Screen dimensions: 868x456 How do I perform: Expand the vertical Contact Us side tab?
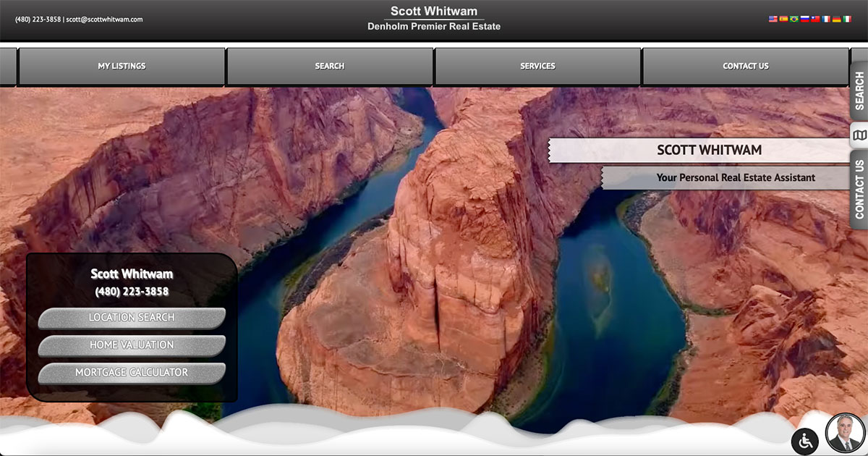point(859,189)
